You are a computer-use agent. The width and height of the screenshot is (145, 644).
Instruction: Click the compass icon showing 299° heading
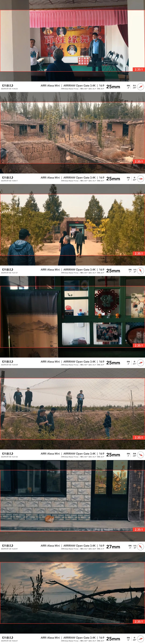(140, 87)
